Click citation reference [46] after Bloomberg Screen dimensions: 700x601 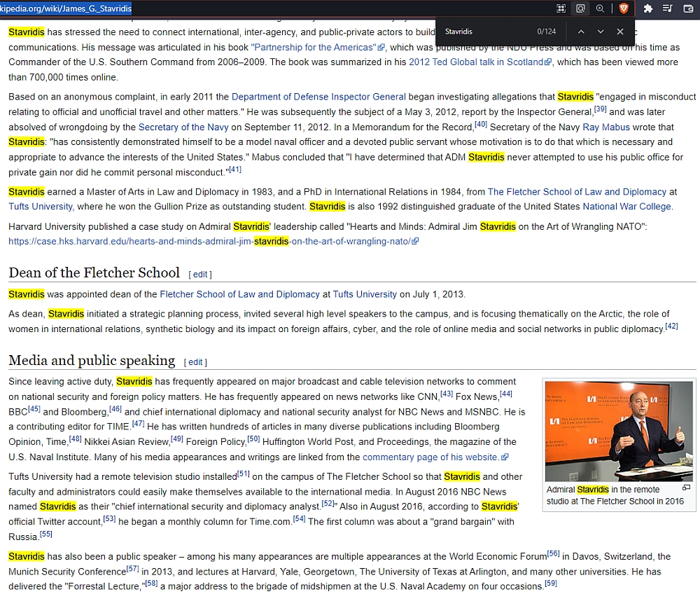pyautogui.click(x=115, y=409)
